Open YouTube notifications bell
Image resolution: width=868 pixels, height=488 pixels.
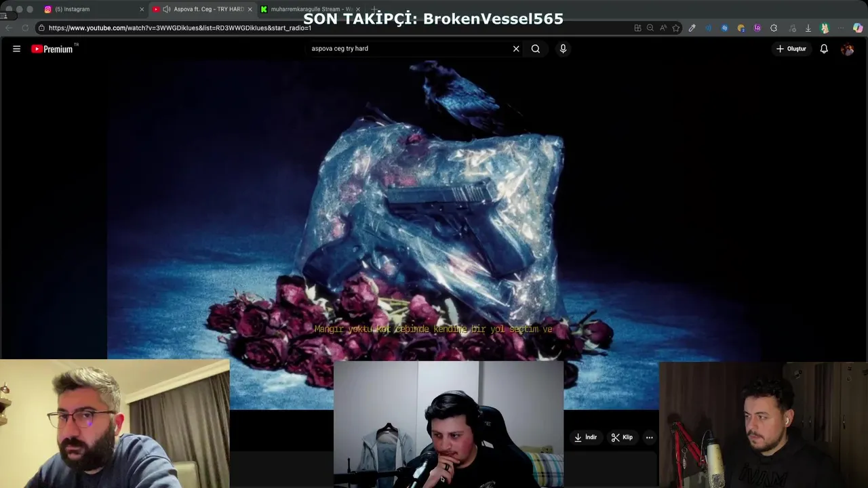pyautogui.click(x=824, y=49)
